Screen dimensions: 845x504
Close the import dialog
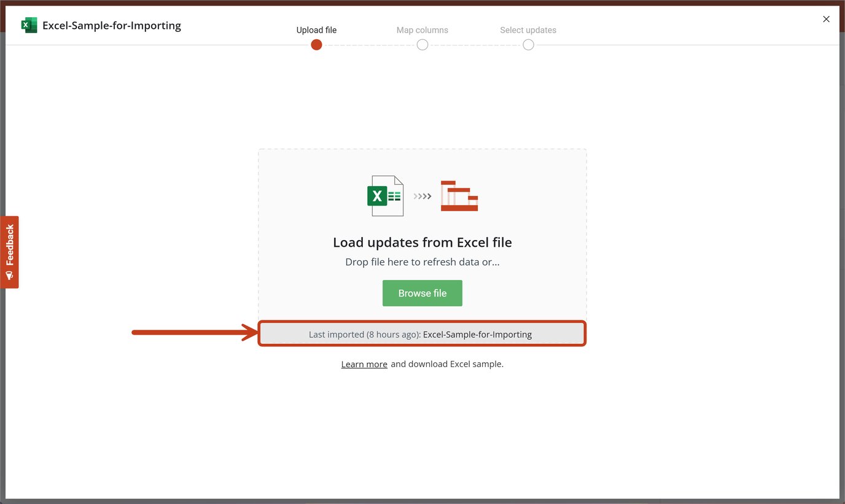[x=826, y=18]
